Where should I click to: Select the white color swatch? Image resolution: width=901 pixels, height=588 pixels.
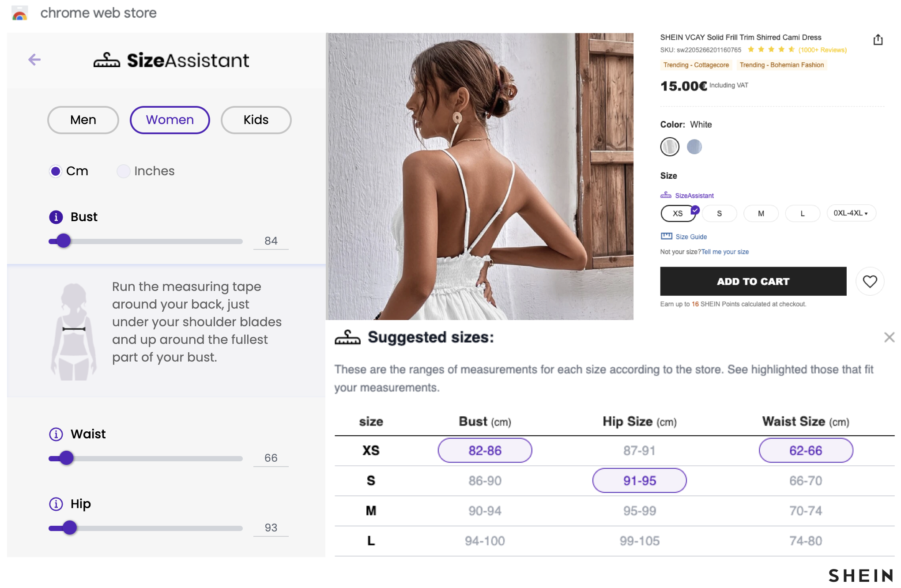(670, 146)
